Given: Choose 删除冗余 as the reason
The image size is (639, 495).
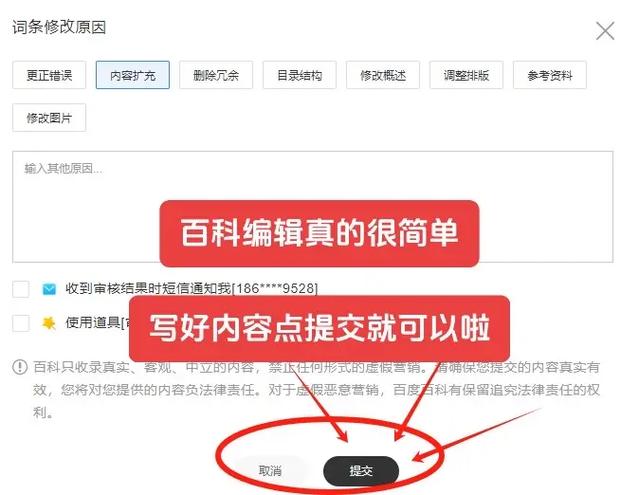Looking at the screenshot, I should (x=216, y=75).
